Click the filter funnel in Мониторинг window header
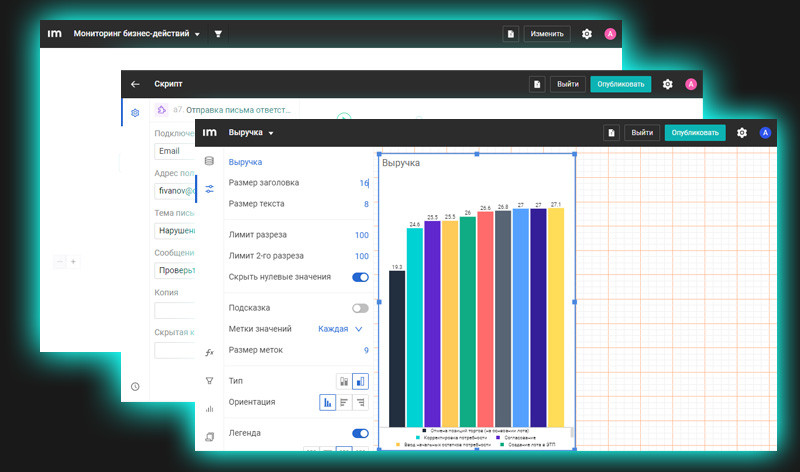The image size is (800, 472). tap(218, 34)
